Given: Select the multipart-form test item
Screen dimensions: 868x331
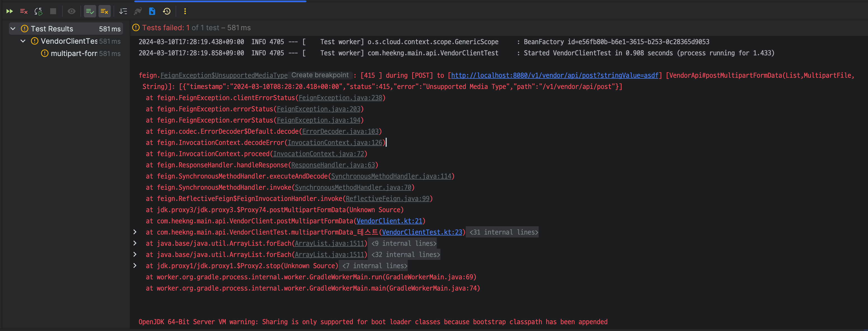Looking at the screenshot, I should pyautogui.click(x=74, y=54).
